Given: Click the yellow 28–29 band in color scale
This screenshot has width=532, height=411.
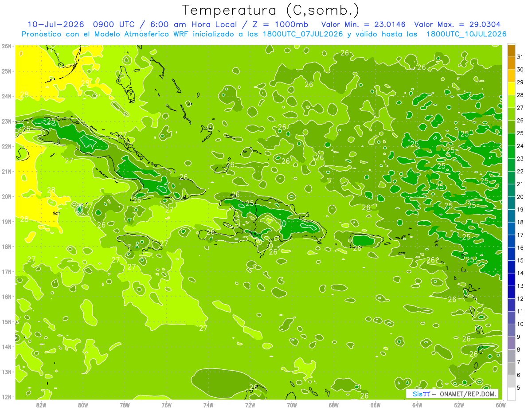Looking at the screenshot, I should pyautogui.click(x=511, y=89).
